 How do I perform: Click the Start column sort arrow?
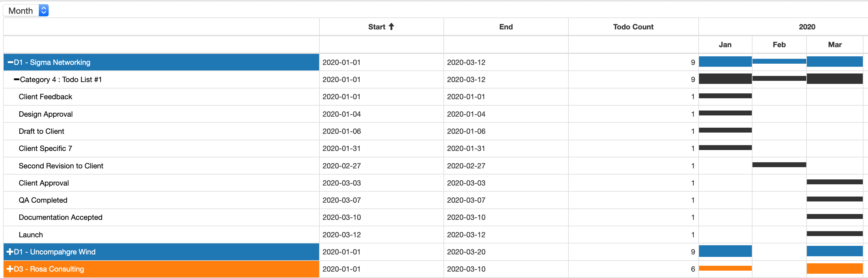392,26
